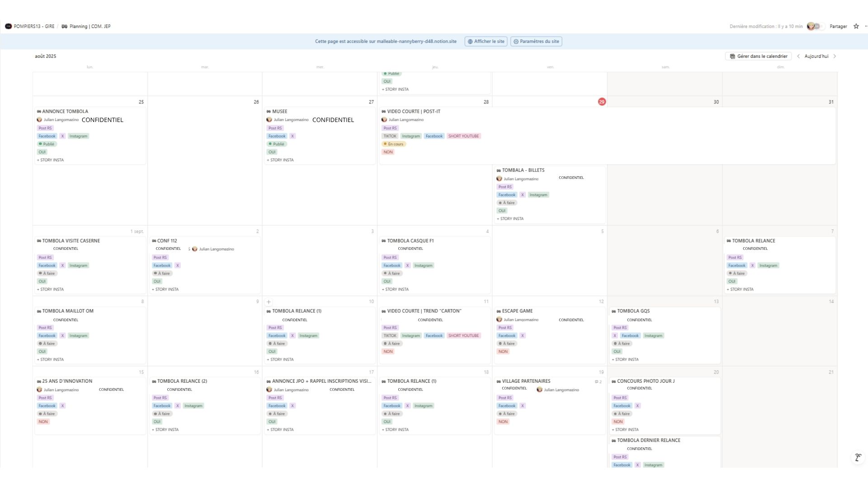Open Planning | COM. JEP breadcrumb
868x488 pixels.
pyautogui.click(x=86, y=26)
